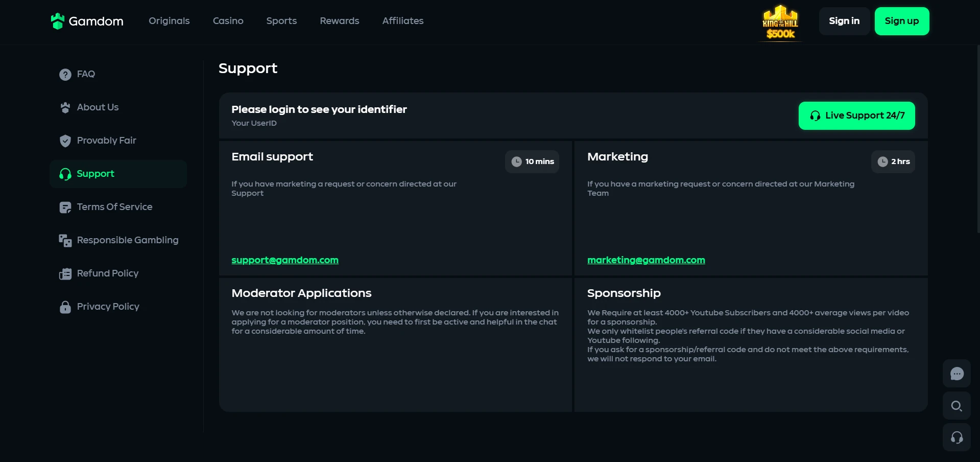Open the floating headset support button

[957, 437]
